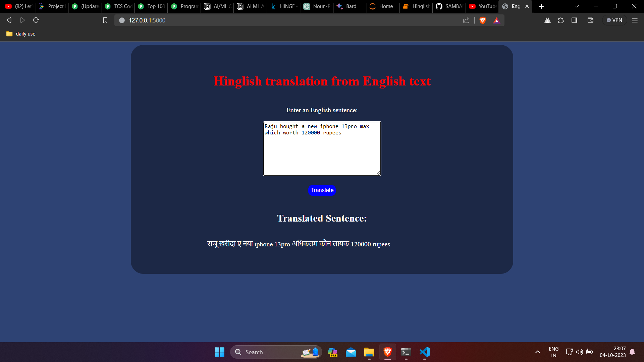Open the Brave Shields panel
Screen dimensions: 644x362
point(483,20)
